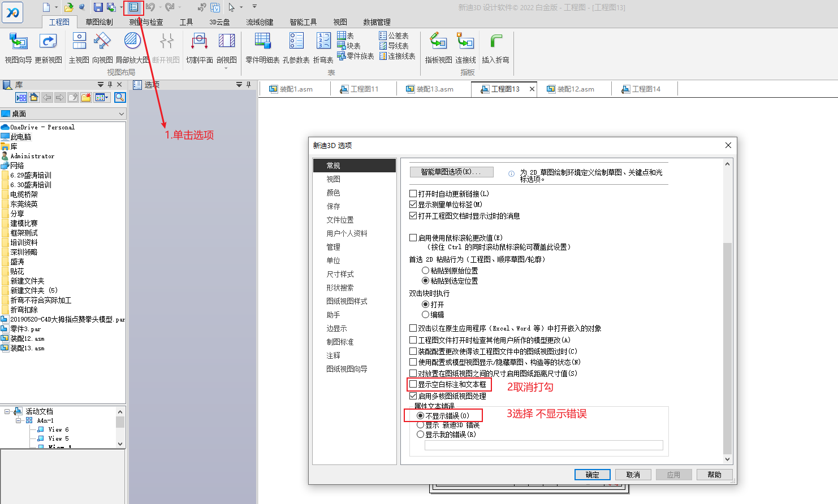Insert a Parts List (零件明细表)
The width and height of the screenshot is (838, 504).
pos(262,48)
